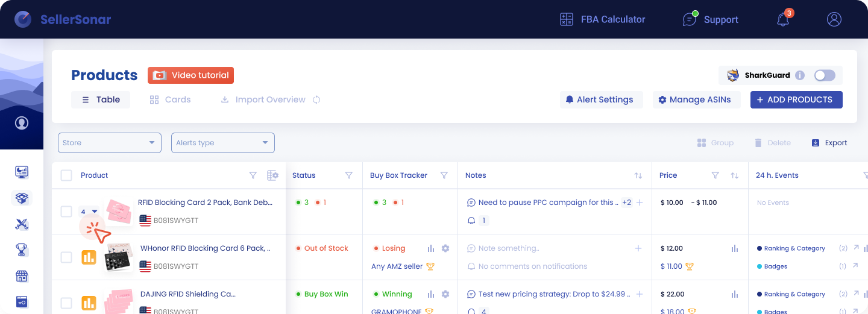Viewport: 868px width, 314px height.
Task: Open the Alerts type dropdown
Action: coord(223,143)
